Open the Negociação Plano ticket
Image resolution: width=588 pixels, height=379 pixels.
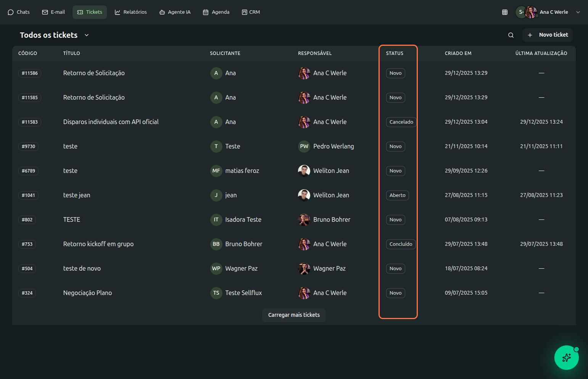coord(87,293)
